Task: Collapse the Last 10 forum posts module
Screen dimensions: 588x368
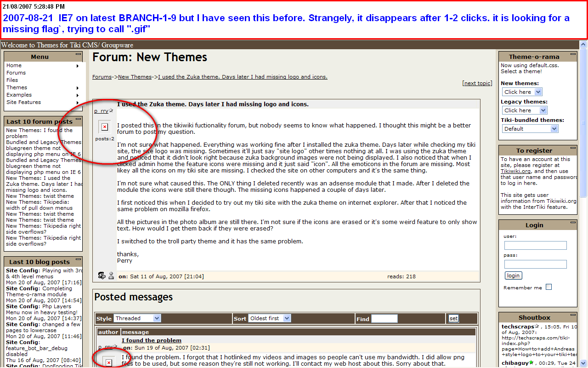Action: point(79,119)
